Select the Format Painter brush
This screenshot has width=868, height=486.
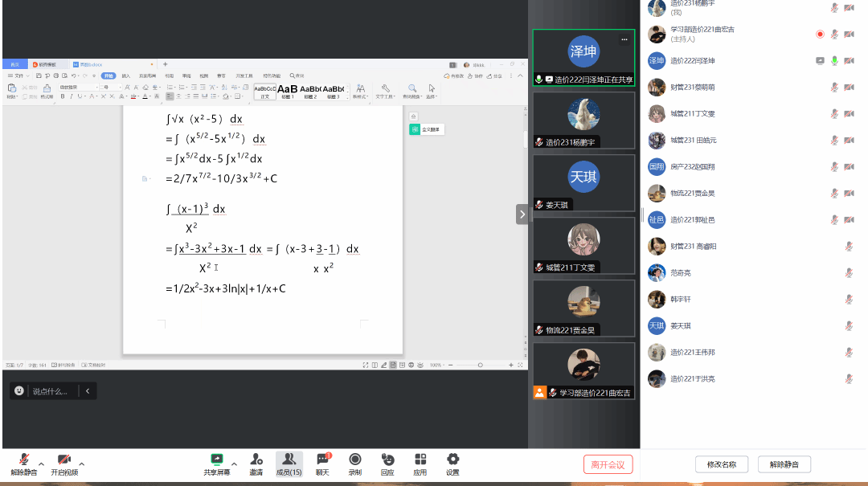pyautogui.click(x=47, y=88)
